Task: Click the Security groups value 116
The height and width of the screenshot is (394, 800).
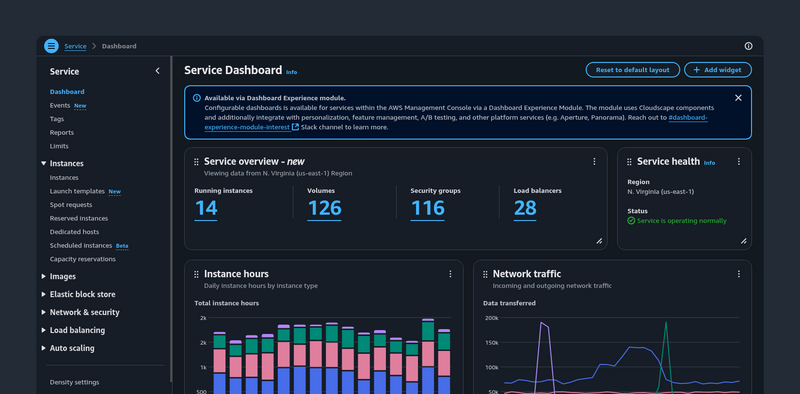Action: click(x=428, y=208)
